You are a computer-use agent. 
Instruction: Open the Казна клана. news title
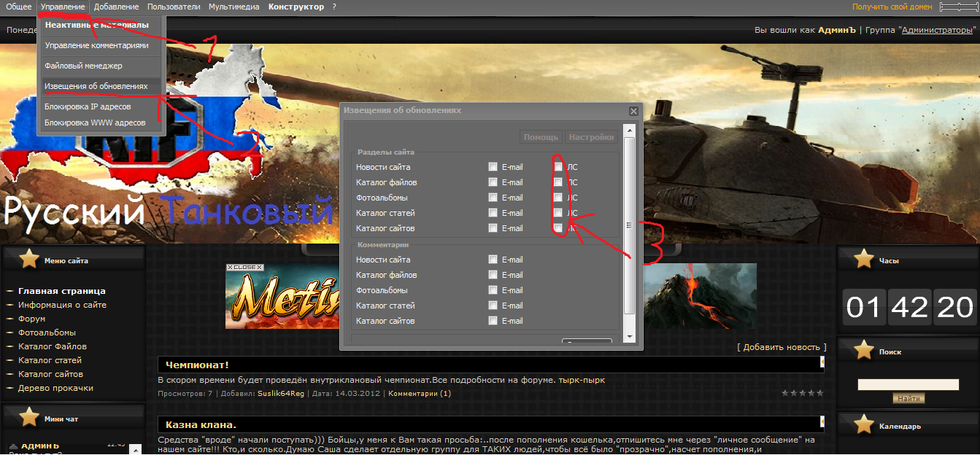[x=201, y=424]
